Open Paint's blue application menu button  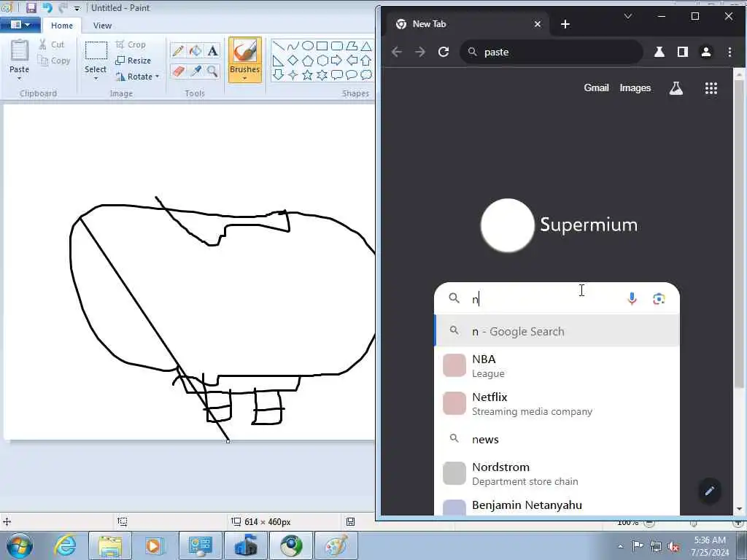tap(20, 25)
